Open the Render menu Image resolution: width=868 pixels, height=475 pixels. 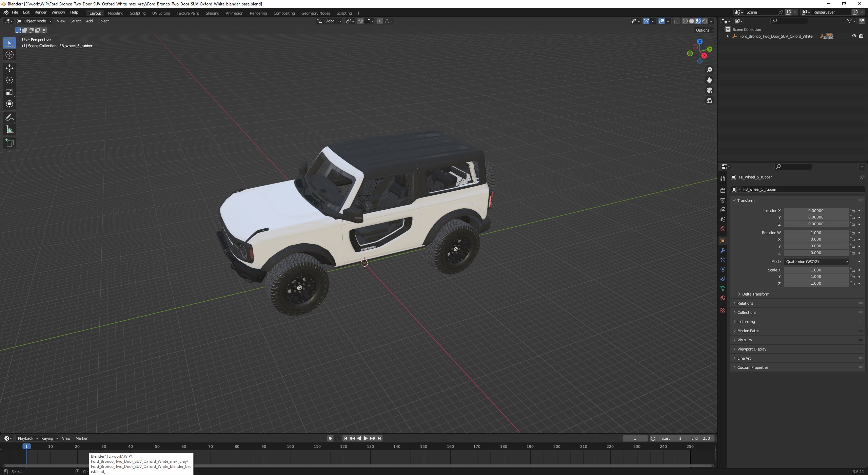40,12
